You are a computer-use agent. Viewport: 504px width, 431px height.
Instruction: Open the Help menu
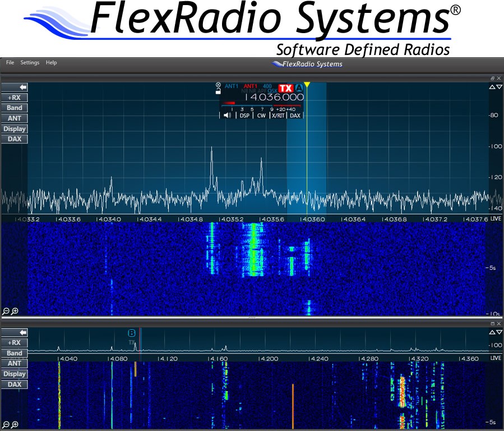51,62
